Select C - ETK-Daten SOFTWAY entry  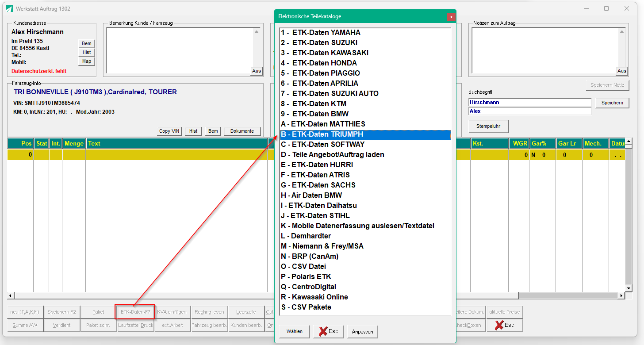365,145
